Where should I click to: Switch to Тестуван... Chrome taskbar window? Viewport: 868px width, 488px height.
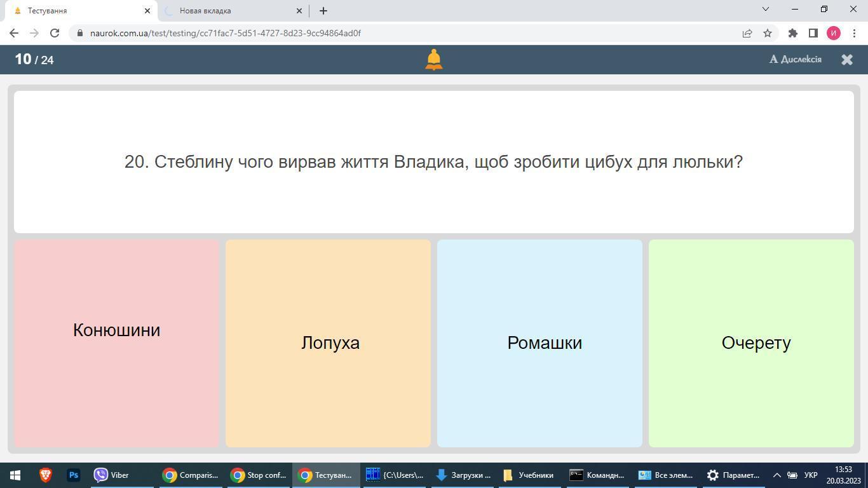(327, 475)
